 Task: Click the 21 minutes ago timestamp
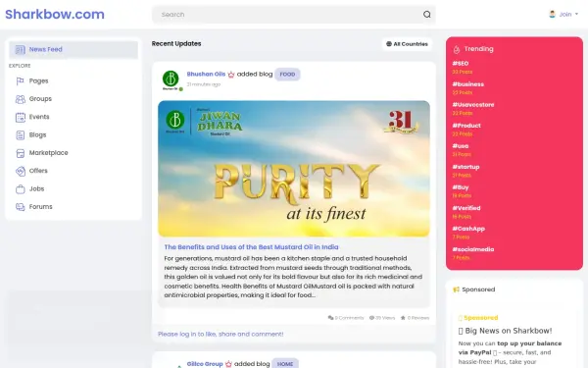pos(204,84)
